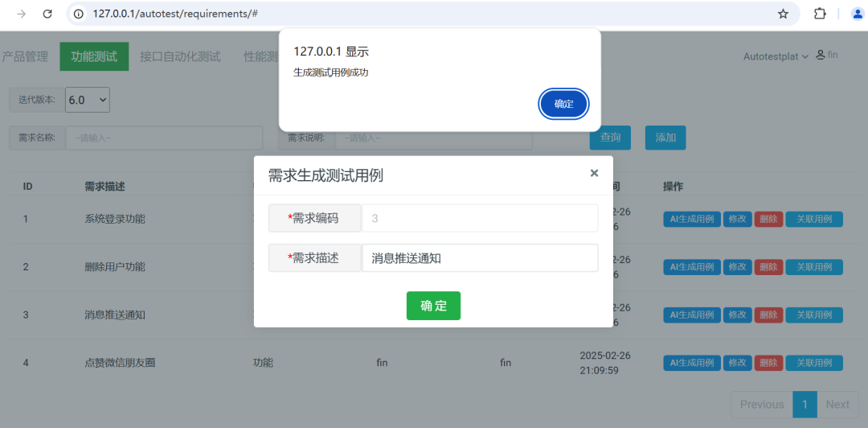Go to Previous page in pagination

pos(762,404)
